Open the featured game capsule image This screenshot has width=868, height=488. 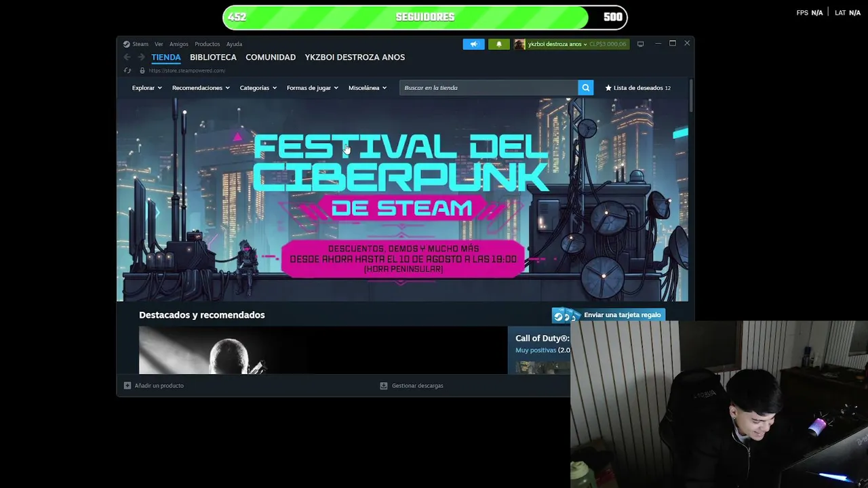(x=323, y=350)
